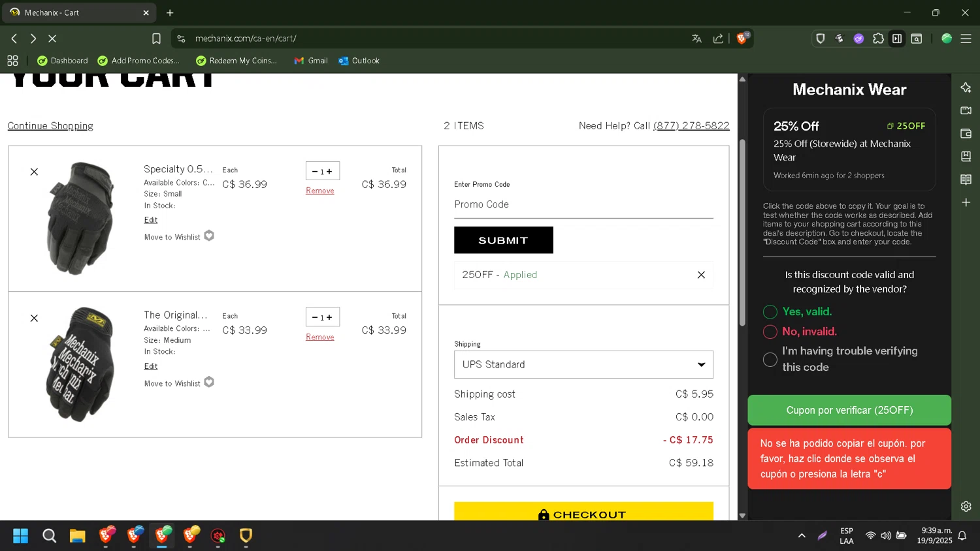
Task: Go back to the previous page
Action: [14, 39]
